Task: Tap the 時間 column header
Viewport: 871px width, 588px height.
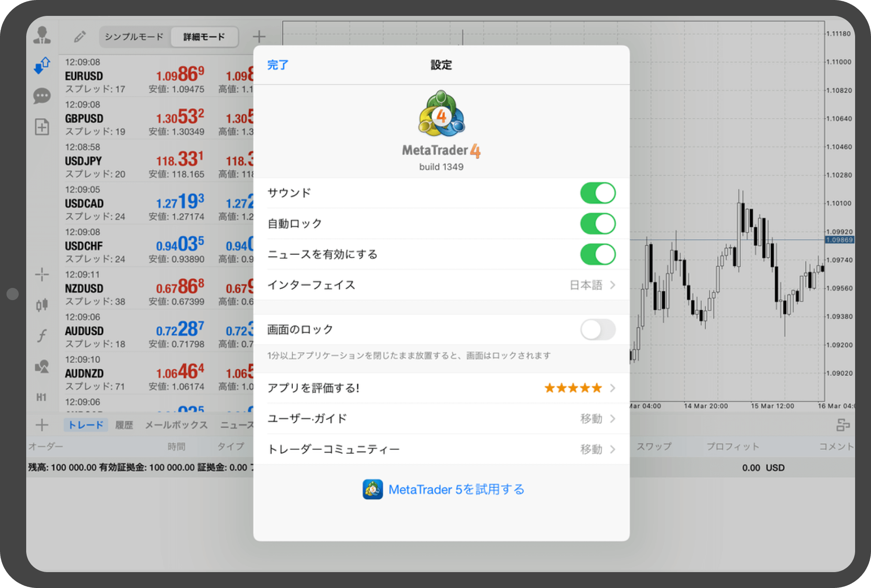Action: point(176,446)
